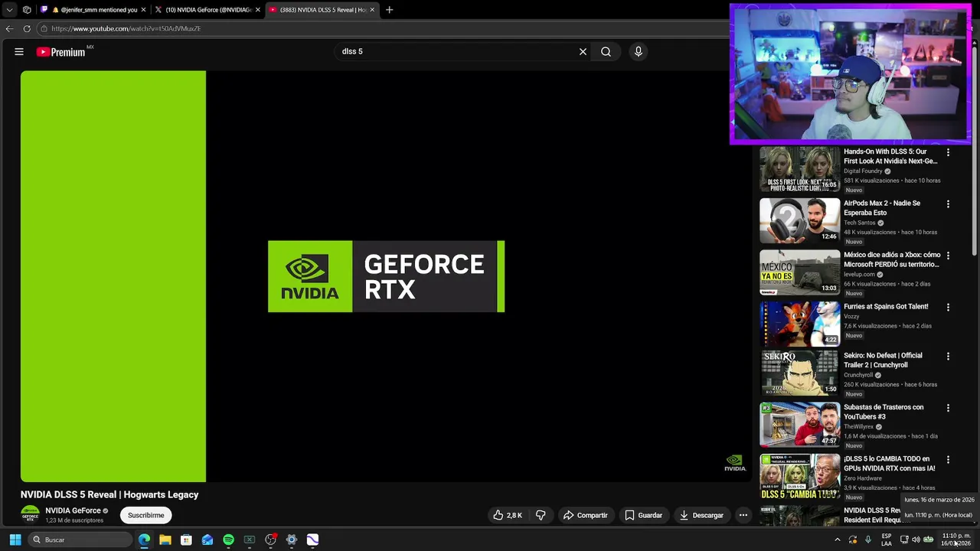Focus the URL address bar

click(383, 28)
